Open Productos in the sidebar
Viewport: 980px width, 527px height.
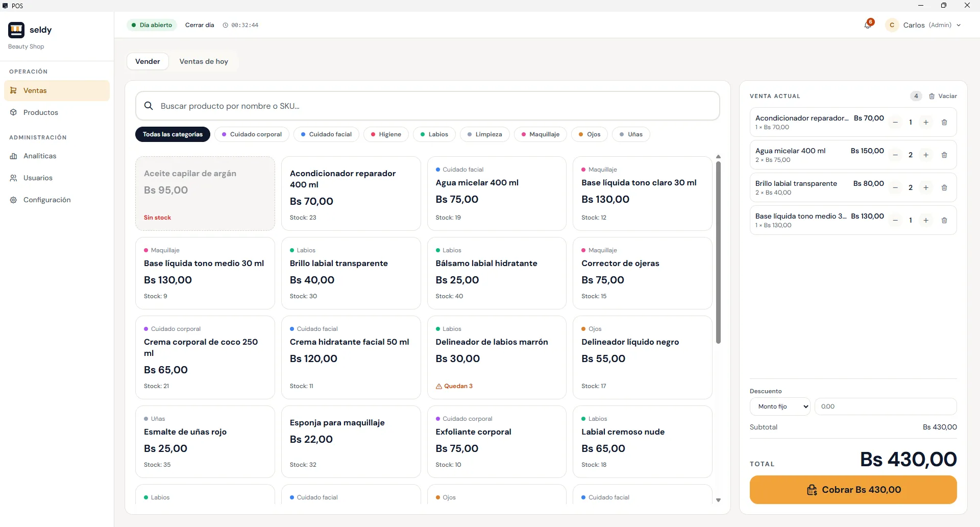coord(57,112)
